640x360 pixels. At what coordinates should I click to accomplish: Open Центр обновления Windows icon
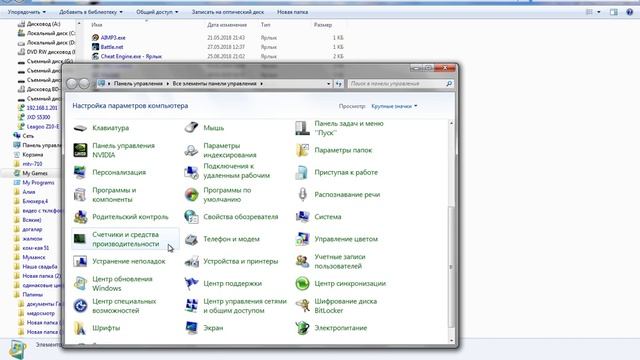pos(80,283)
